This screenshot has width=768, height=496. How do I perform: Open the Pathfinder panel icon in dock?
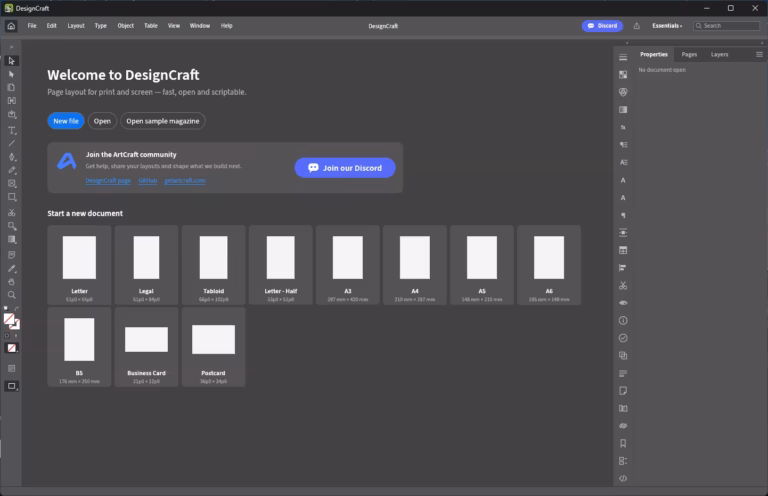pyautogui.click(x=623, y=355)
